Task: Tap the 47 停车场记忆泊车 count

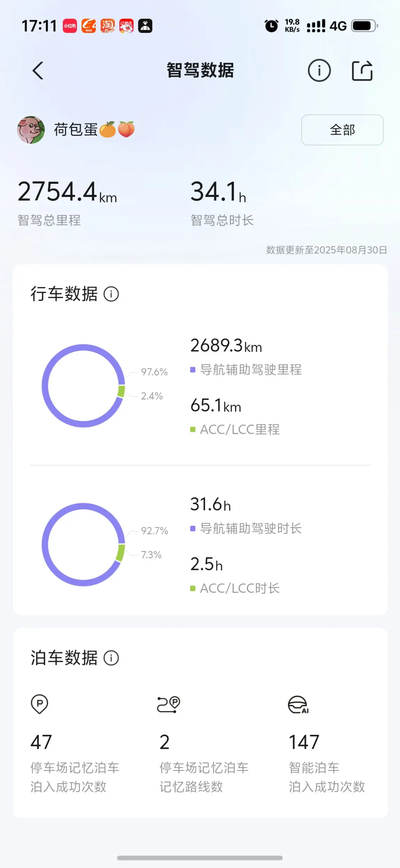Action: point(41,742)
